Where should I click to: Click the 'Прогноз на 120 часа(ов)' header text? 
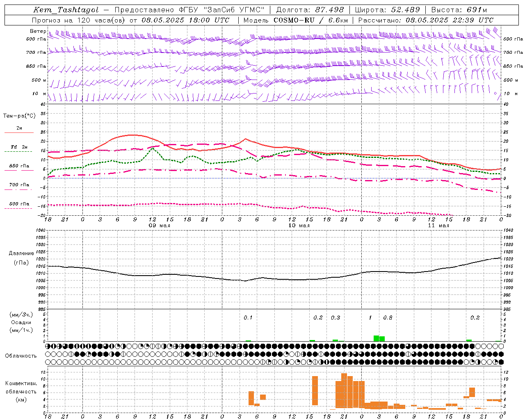[79, 20]
